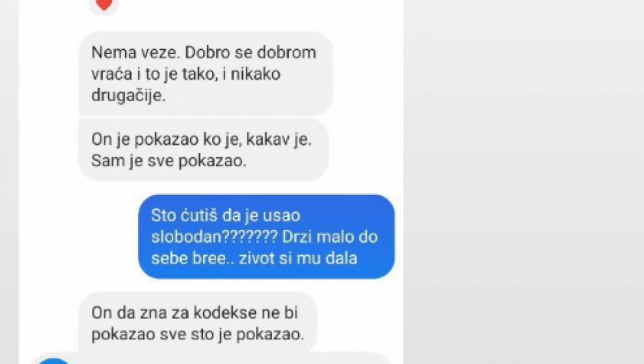Click the line 'pokazao sve sto je pokazao.'
This screenshot has height=364, width=644.
pyautogui.click(x=197, y=334)
